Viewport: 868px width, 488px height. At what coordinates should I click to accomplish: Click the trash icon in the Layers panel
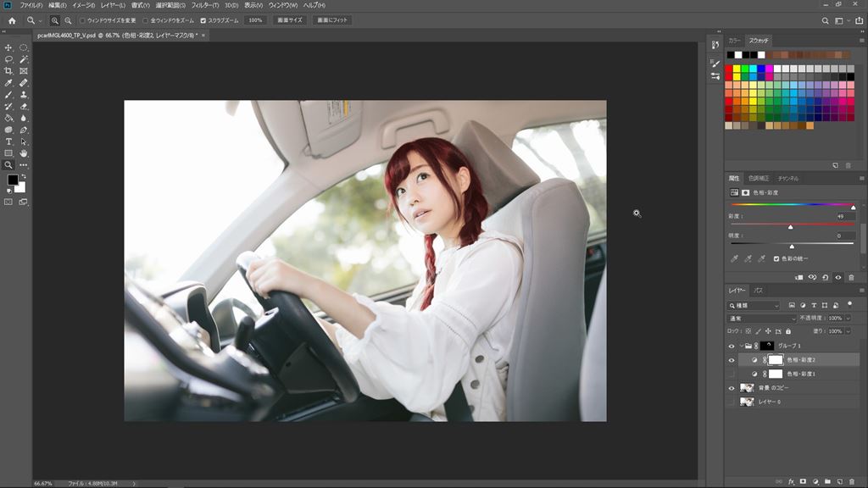click(851, 481)
